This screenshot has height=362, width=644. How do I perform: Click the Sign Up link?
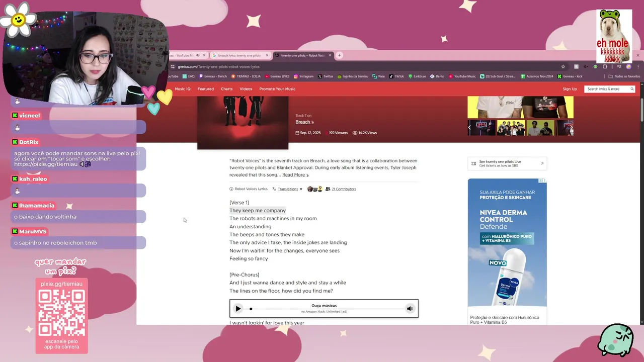coord(570,89)
